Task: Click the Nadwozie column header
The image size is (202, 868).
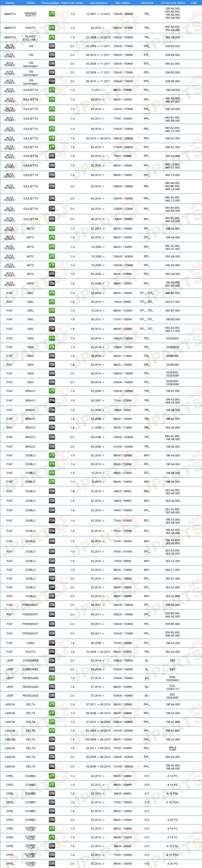Action: (x=147, y=3)
